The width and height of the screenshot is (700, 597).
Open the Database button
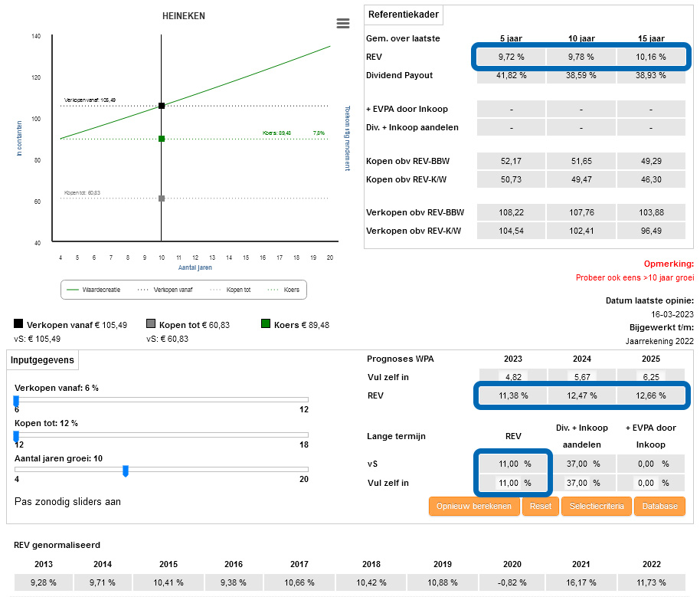click(x=660, y=506)
